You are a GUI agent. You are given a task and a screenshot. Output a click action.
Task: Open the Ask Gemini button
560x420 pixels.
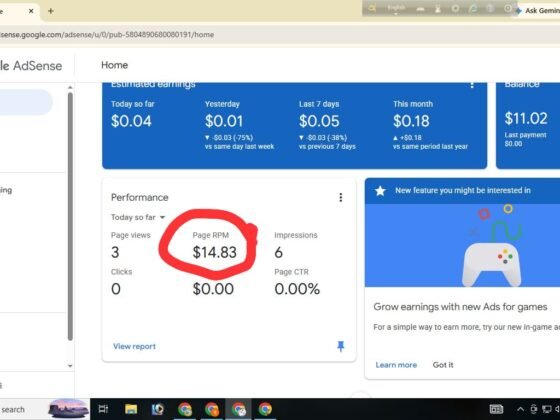538,11
